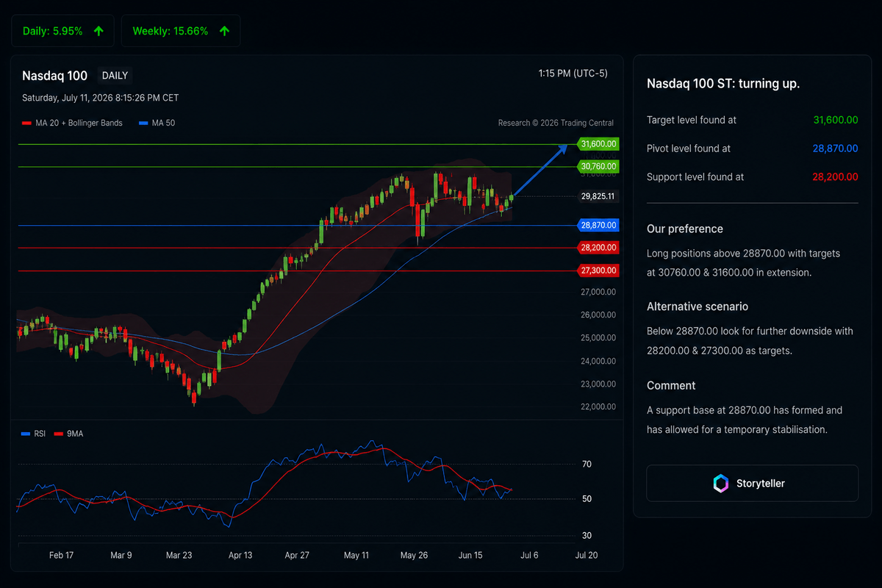Click the Research © 2026 Trading Central credit
The width and height of the screenshot is (882, 588).
[556, 123]
